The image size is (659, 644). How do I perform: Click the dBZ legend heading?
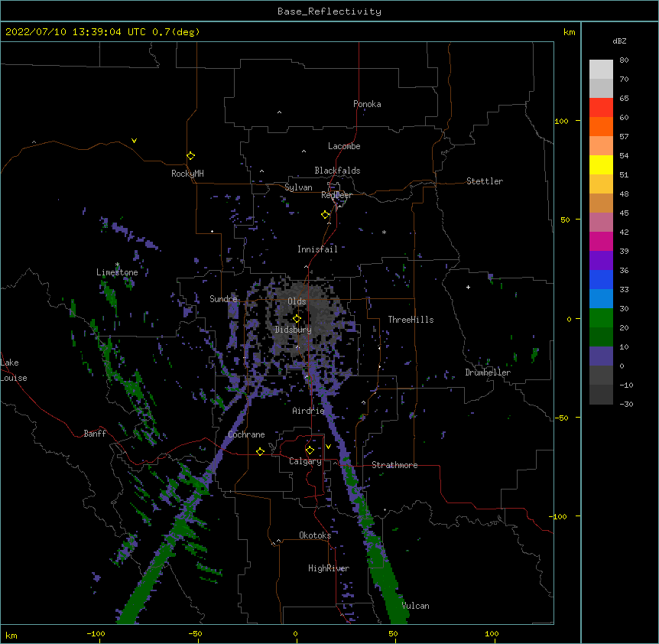coord(619,41)
